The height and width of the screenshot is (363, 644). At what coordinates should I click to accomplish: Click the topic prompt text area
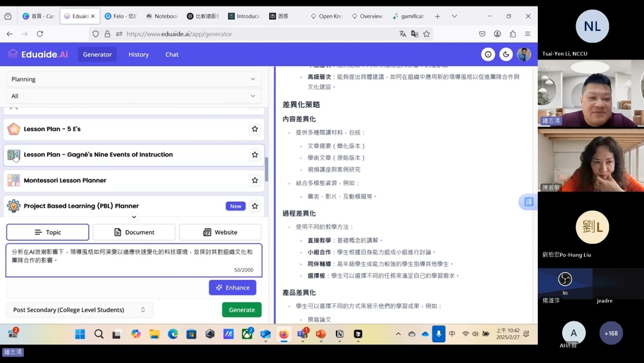[134, 260]
